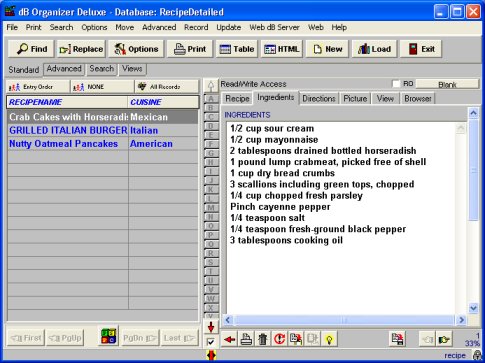Switch to the Advanced tab
Image resolution: width=485 pixels, height=363 pixels.
[64, 69]
